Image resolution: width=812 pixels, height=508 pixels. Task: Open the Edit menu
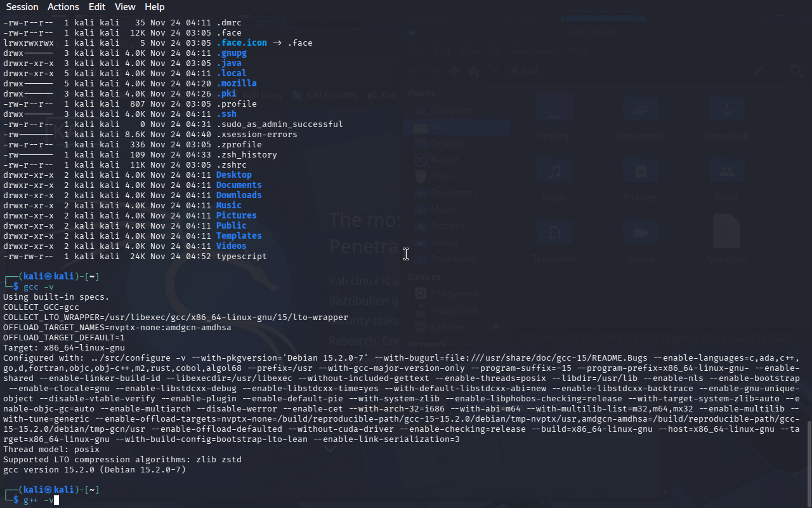coord(97,7)
